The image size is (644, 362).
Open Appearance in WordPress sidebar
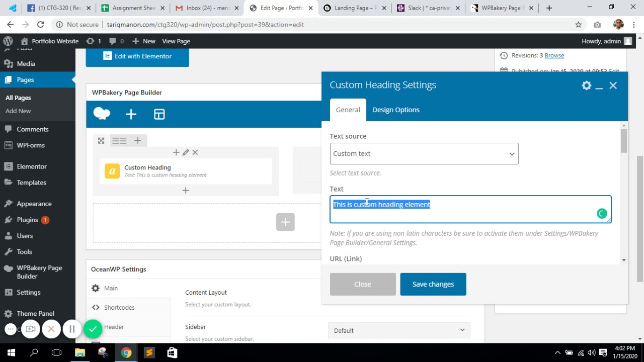(x=38, y=204)
